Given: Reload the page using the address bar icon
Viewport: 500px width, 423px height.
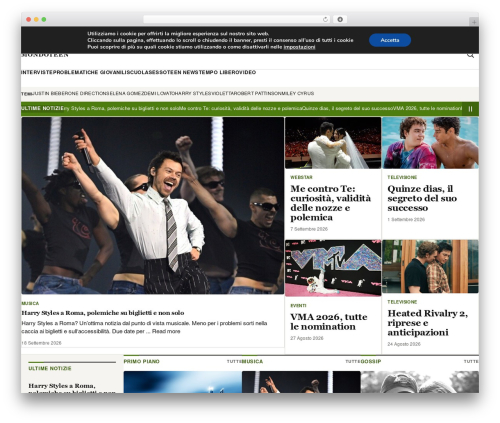Looking at the screenshot, I should coord(325,20).
